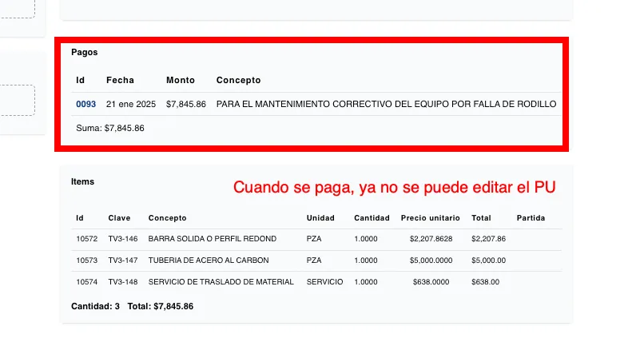Select the item row with Id 10572
The height and width of the screenshot is (354, 644).
point(86,239)
